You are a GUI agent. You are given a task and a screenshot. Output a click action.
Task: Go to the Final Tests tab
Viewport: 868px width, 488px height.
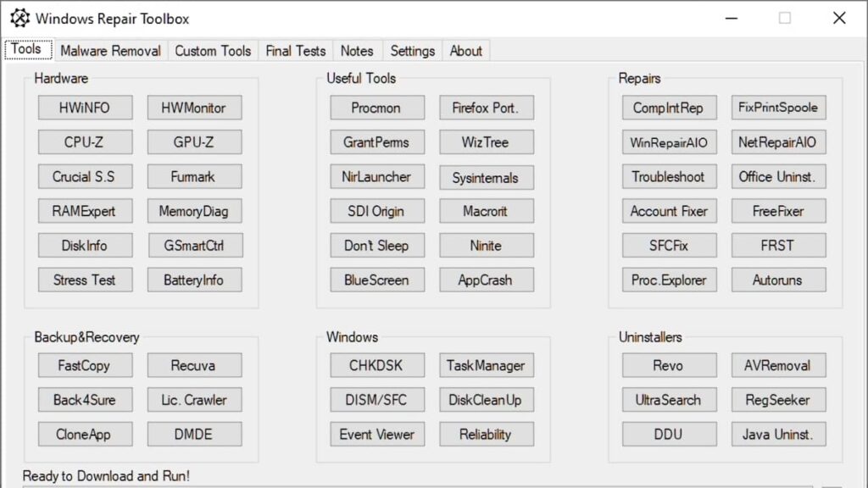click(296, 51)
